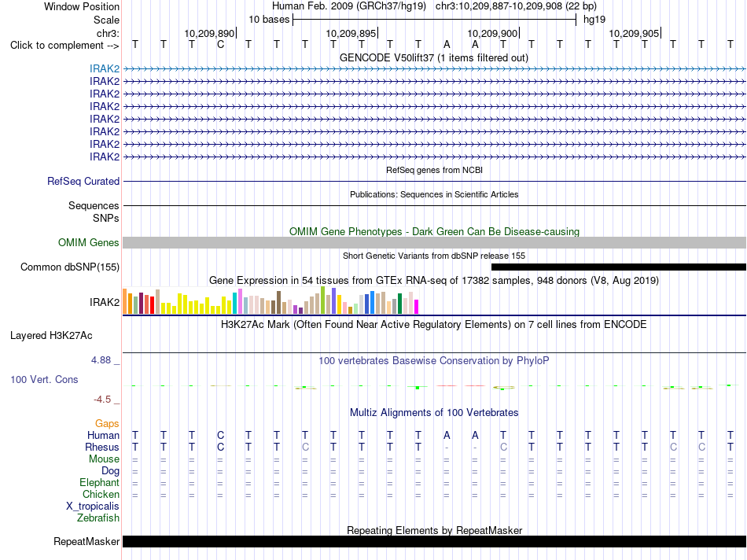Click the black RepeatMasker element bar
Screen dimensions: 747x560
pos(434,541)
